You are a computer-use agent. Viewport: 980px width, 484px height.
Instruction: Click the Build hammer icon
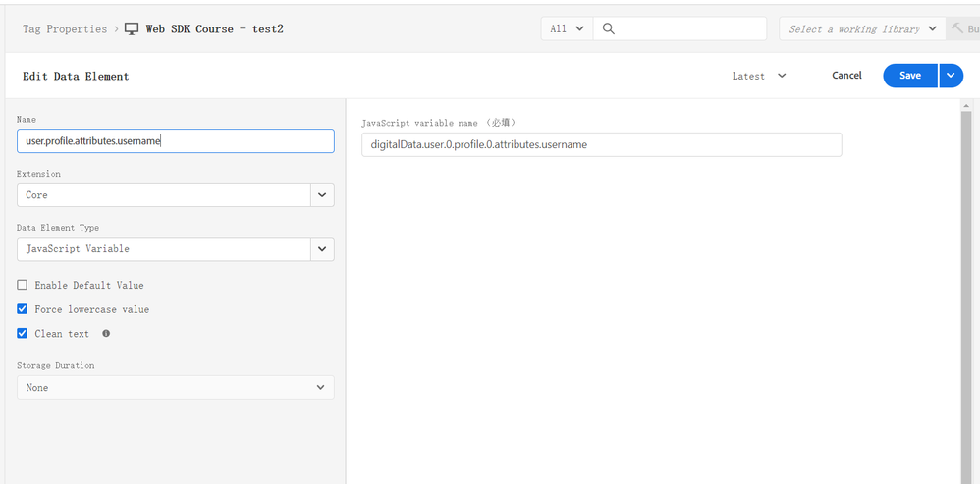(958, 29)
